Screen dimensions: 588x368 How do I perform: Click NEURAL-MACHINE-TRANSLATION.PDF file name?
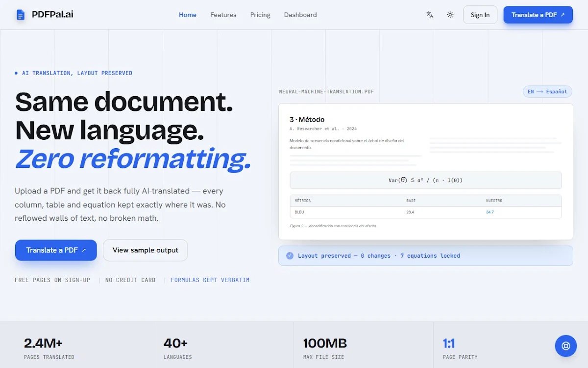326,92
